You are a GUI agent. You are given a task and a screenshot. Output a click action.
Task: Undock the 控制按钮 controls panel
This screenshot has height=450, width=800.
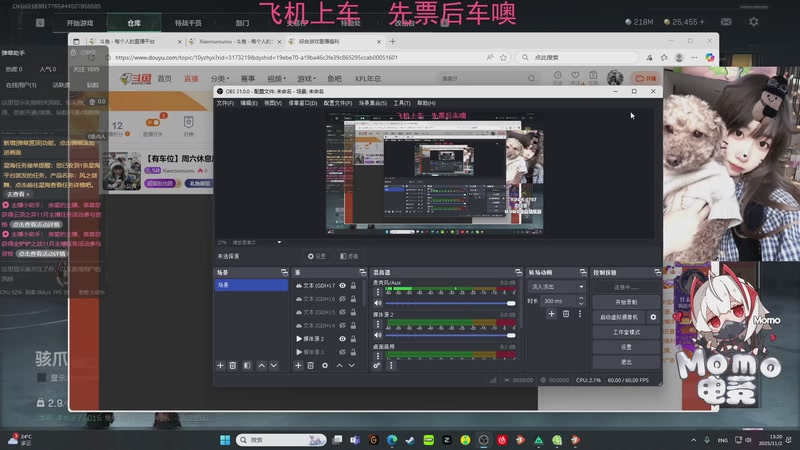click(657, 272)
